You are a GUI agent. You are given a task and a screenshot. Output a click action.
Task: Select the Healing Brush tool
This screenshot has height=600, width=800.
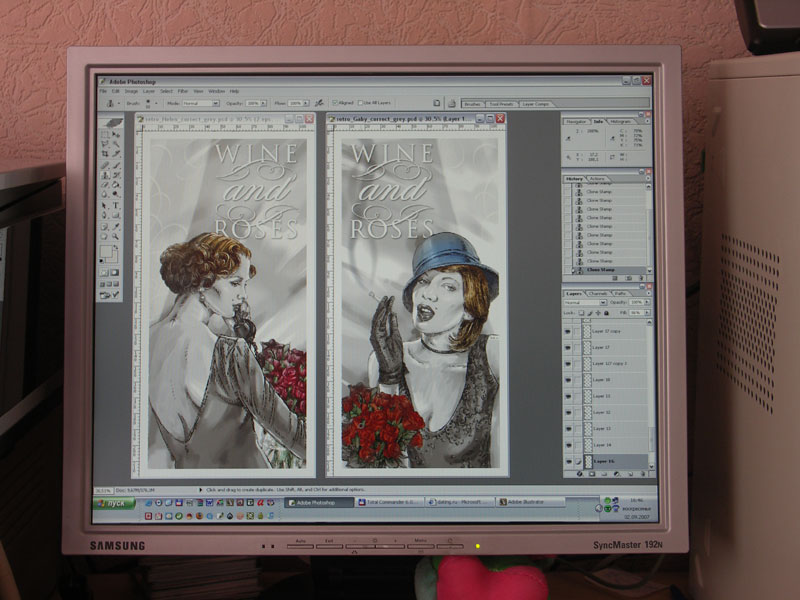(x=105, y=165)
